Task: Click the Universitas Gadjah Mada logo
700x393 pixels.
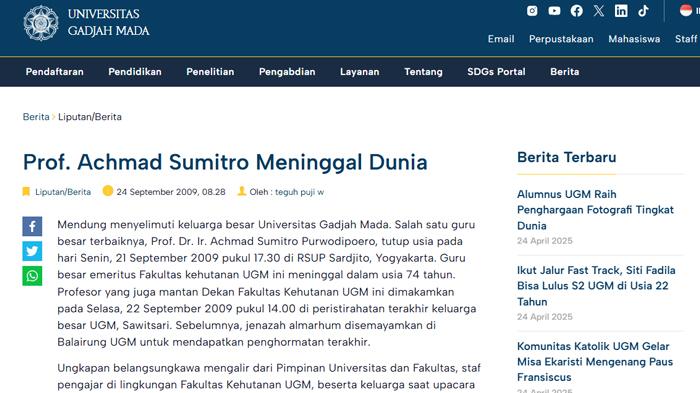Action: [41, 23]
